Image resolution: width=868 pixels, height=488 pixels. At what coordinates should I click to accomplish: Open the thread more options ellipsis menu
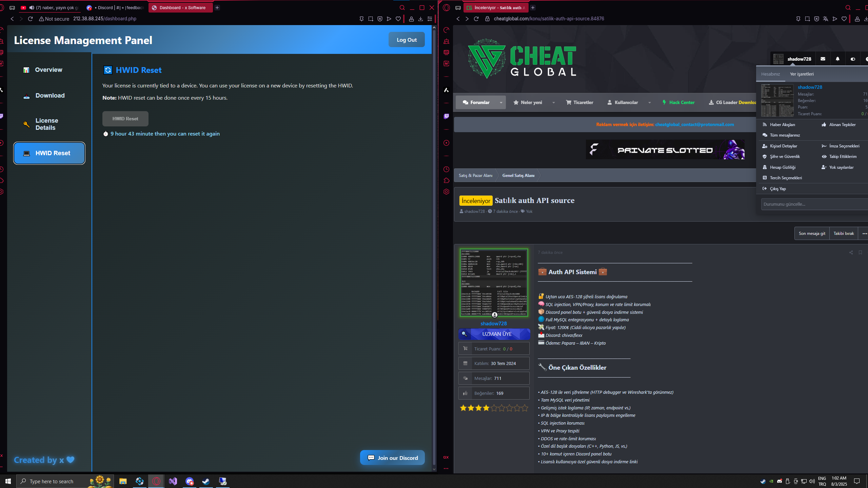click(864, 233)
